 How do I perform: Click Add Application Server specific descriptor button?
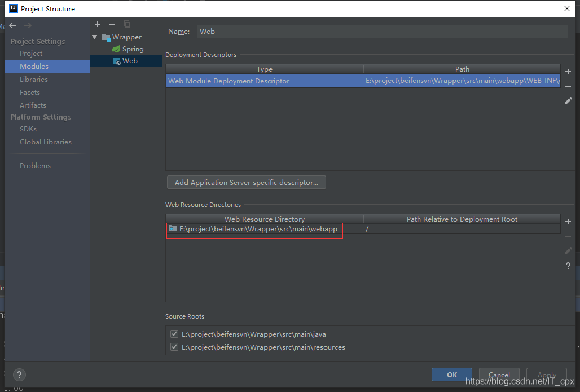coord(247,182)
